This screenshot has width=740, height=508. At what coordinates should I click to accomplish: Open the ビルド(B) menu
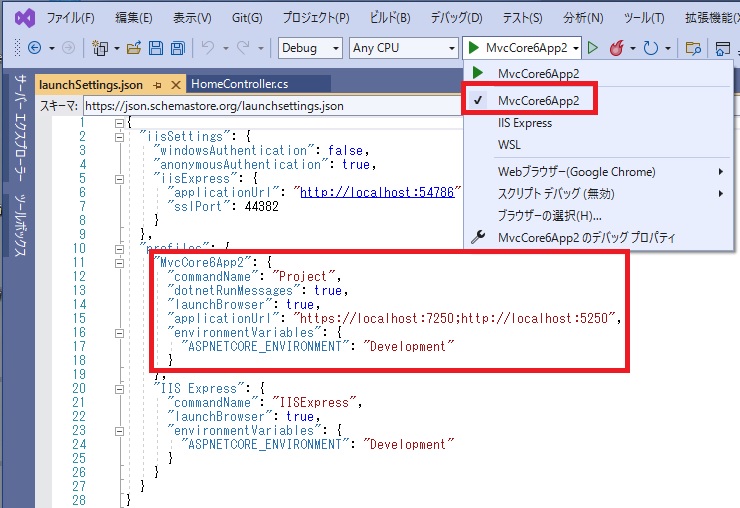point(390,18)
